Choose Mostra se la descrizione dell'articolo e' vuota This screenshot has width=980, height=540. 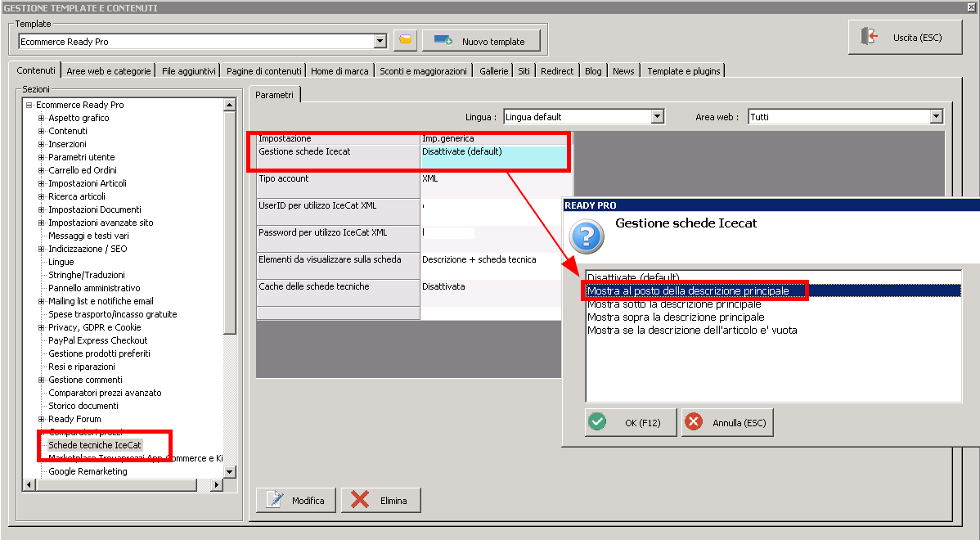tap(773, 331)
